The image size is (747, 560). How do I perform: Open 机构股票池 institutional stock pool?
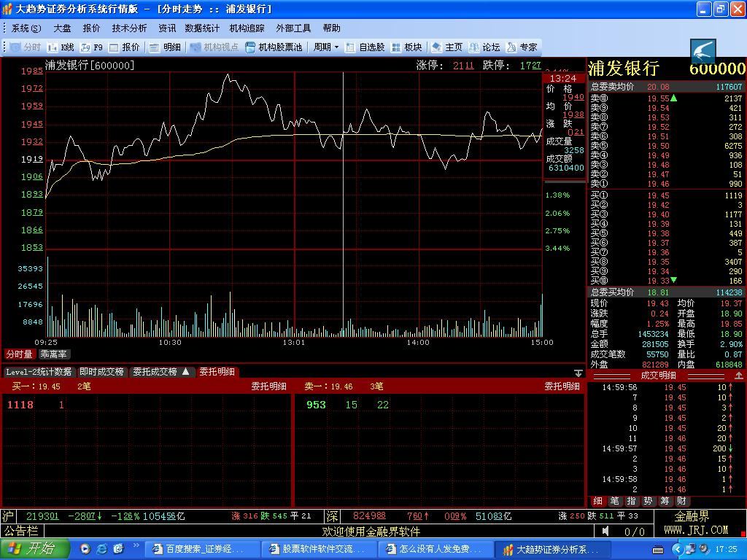(x=274, y=47)
